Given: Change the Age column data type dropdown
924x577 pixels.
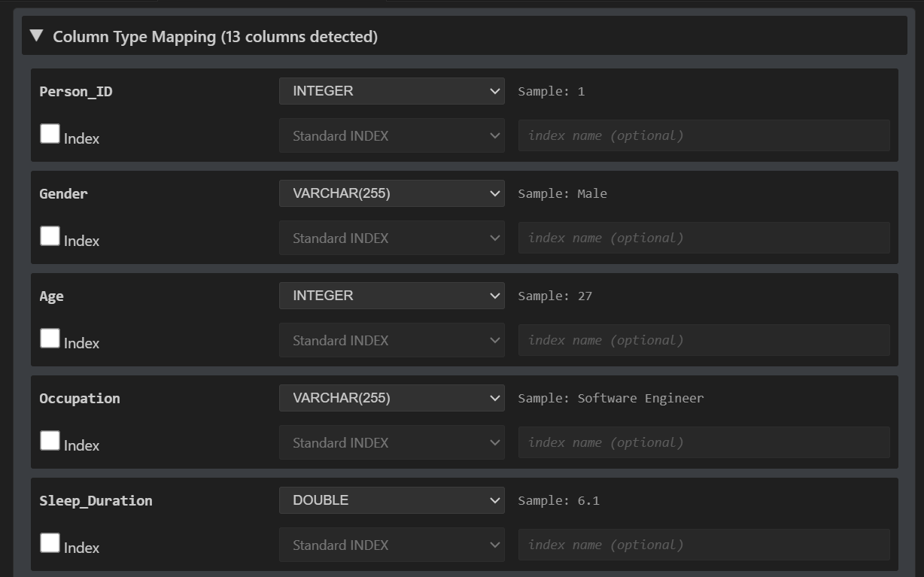Looking at the screenshot, I should click(391, 296).
